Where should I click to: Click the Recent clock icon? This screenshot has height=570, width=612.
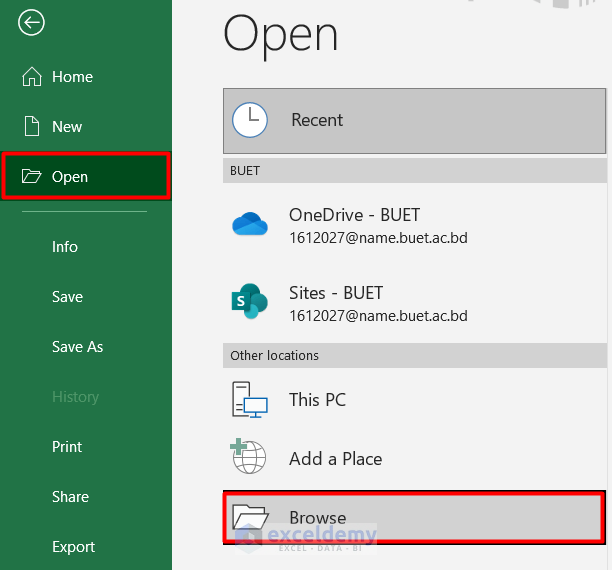[250, 120]
